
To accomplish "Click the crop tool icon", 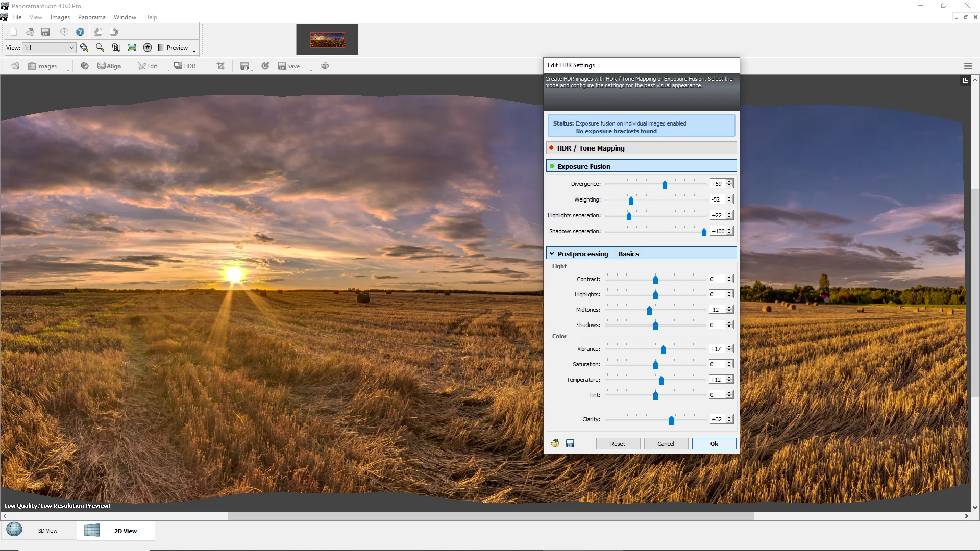I will tap(220, 66).
